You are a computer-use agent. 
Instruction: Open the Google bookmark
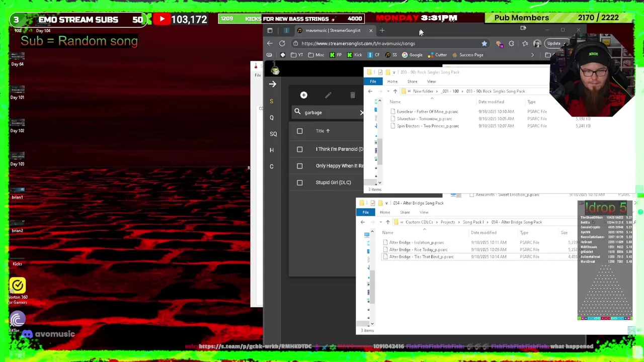(412, 55)
